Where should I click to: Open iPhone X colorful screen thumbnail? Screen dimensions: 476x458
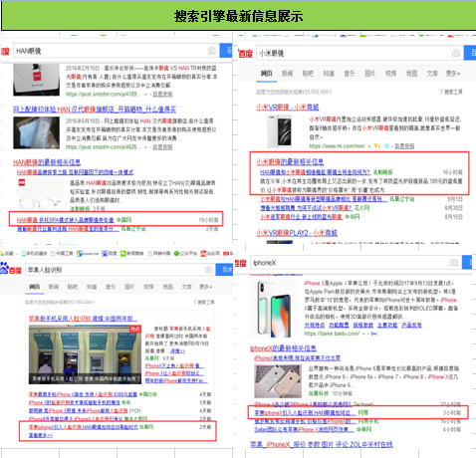(275, 309)
